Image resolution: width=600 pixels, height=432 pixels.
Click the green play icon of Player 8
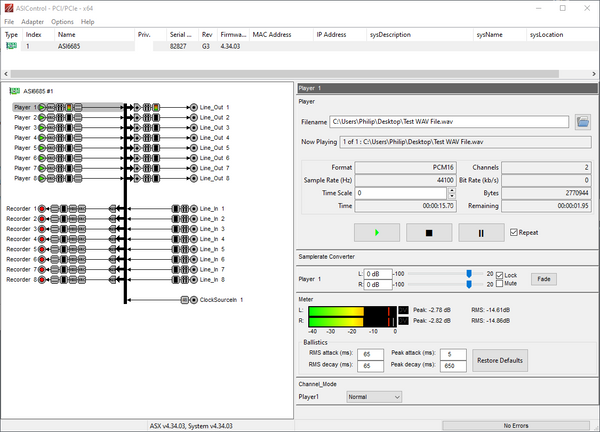coord(42,178)
